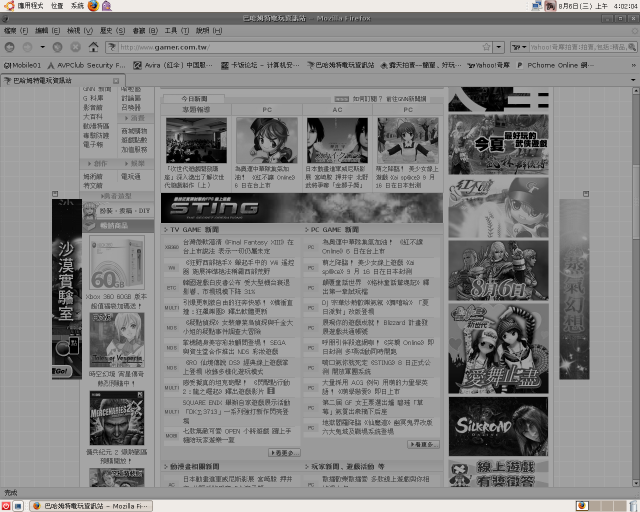This screenshot has width=640, height=512.
Task: Open the Trash icon in bottom panel
Action: (634, 506)
